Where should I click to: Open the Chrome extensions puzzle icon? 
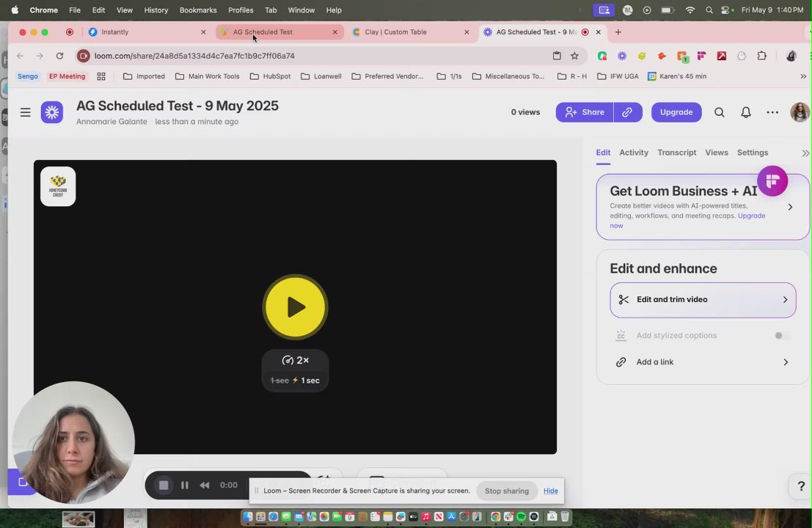761,56
